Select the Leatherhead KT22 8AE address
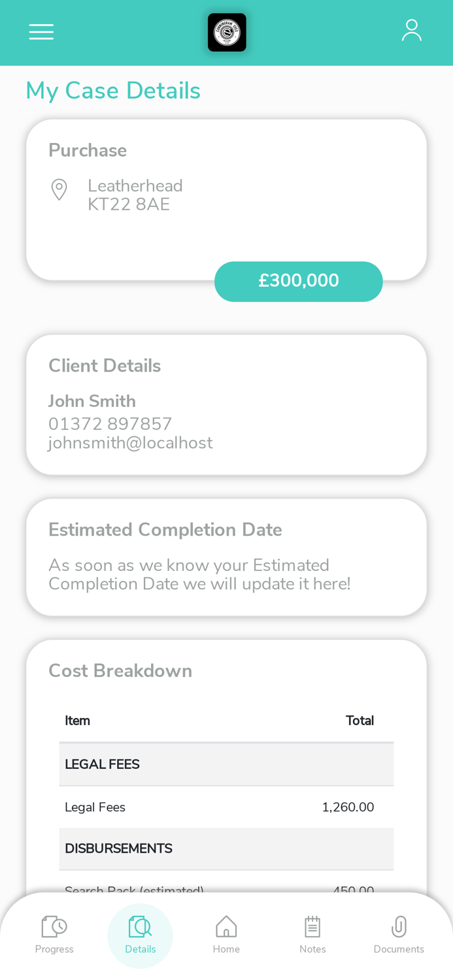Screen dimensions: 453x980 135,195
